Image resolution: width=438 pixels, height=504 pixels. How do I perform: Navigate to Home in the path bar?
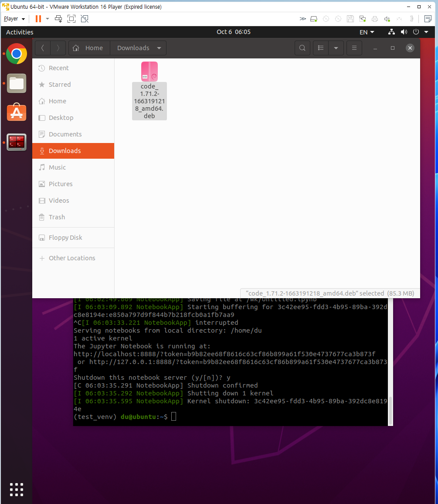[89, 48]
